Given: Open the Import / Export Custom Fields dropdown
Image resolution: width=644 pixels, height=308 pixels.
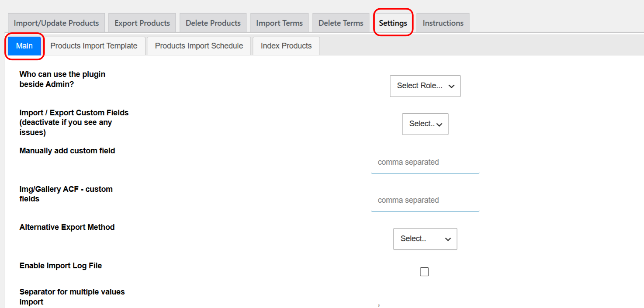Looking at the screenshot, I should [425, 124].
